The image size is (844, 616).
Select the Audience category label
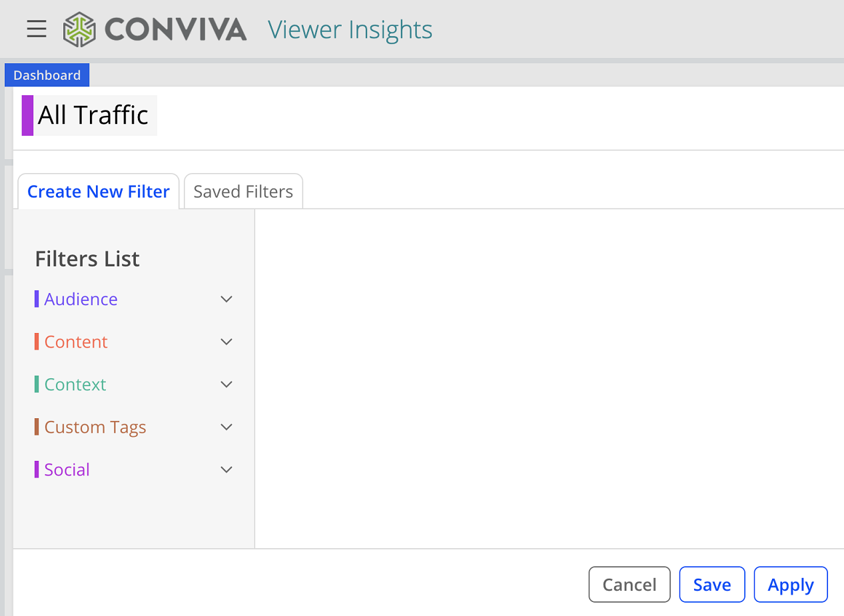coord(81,299)
